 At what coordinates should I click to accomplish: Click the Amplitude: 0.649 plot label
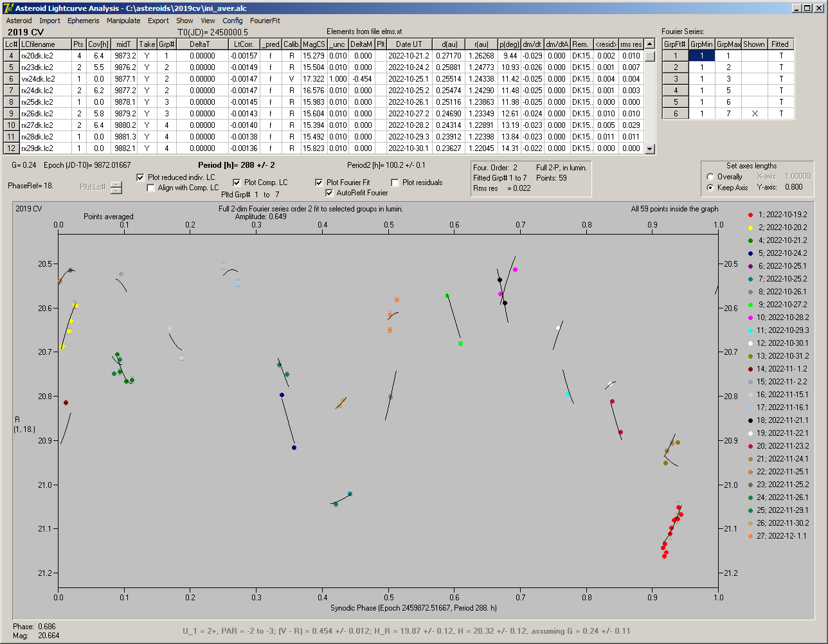pyautogui.click(x=260, y=217)
